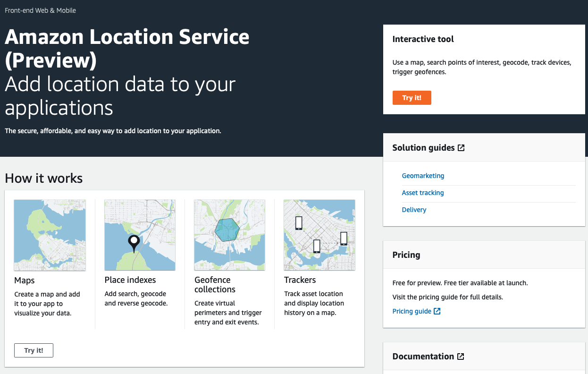Click the white Try it! button under How it works
Screen dimensions: 588x374
34,350
